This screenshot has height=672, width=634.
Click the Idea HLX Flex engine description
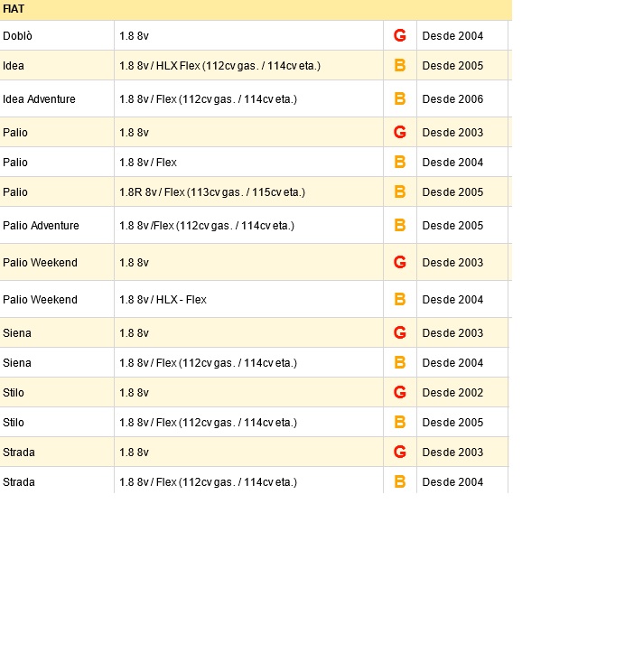coord(219,66)
